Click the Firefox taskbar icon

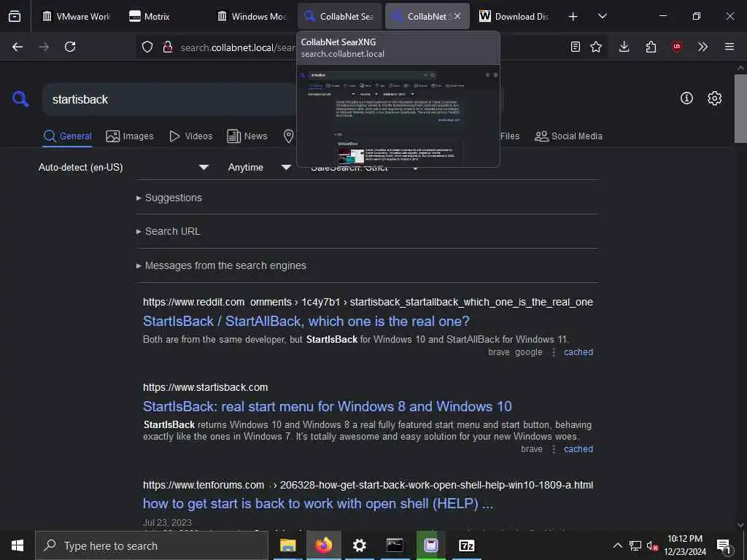pos(323,545)
